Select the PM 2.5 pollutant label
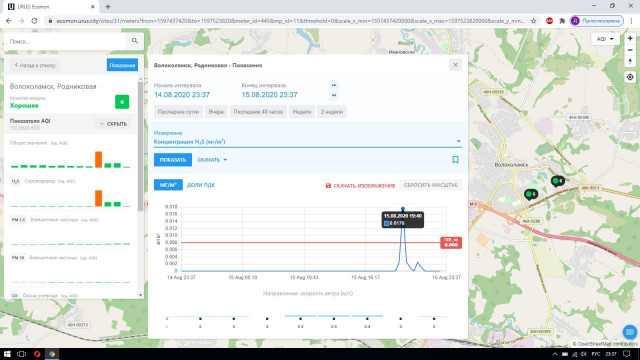Image resolution: width=640 pixels, height=360 pixels. [18, 220]
